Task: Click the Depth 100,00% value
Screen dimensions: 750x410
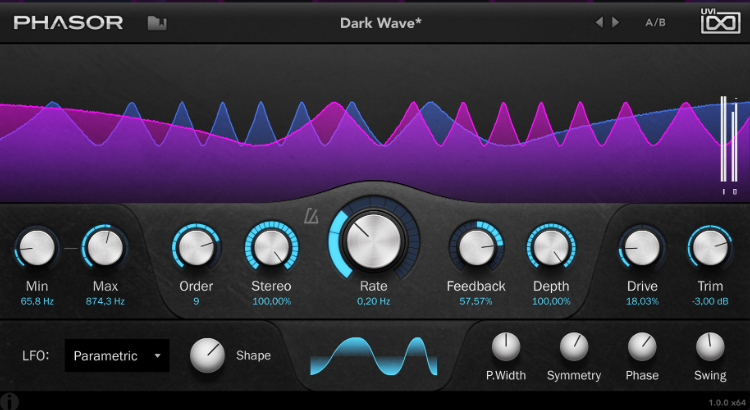Action: (551, 301)
